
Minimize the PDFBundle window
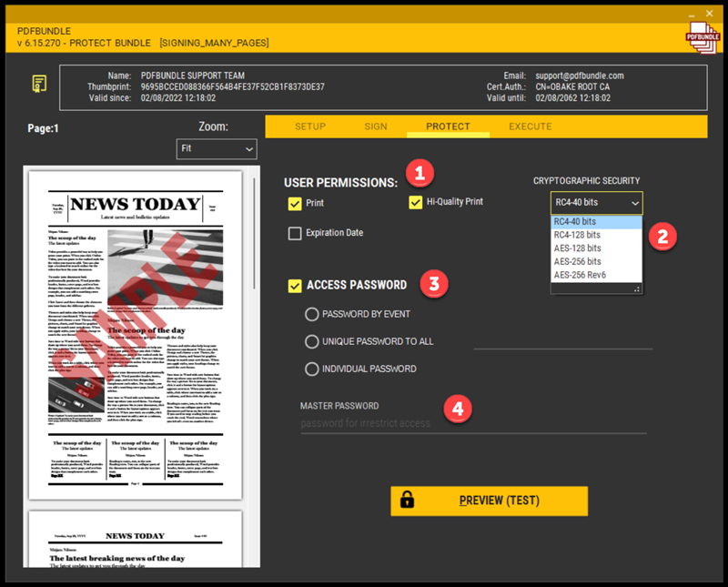point(692,14)
